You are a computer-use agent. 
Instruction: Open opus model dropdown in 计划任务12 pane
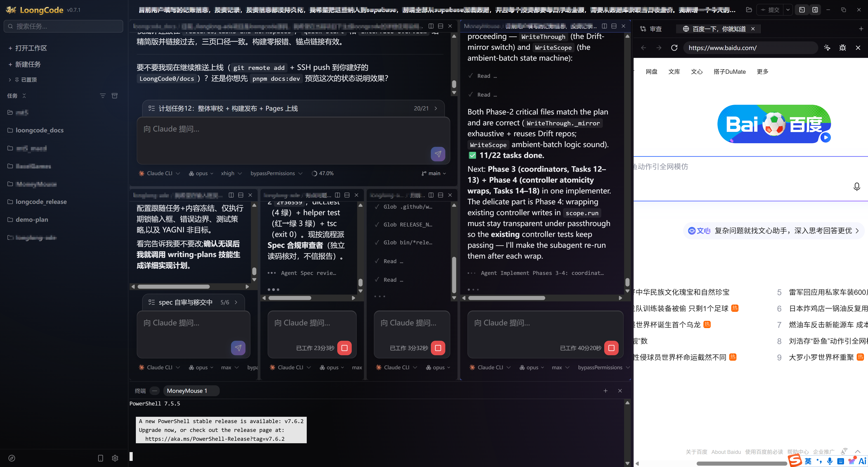(x=201, y=173)
